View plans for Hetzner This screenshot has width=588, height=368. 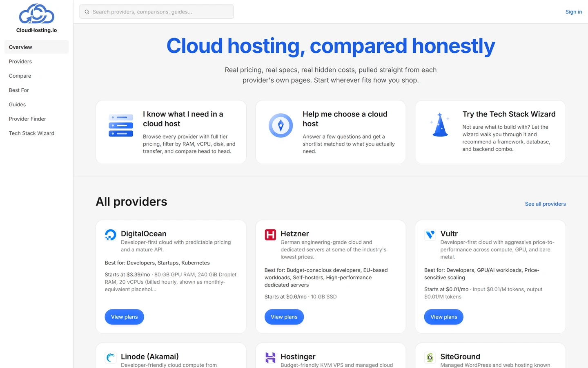(x=284, y=317)
